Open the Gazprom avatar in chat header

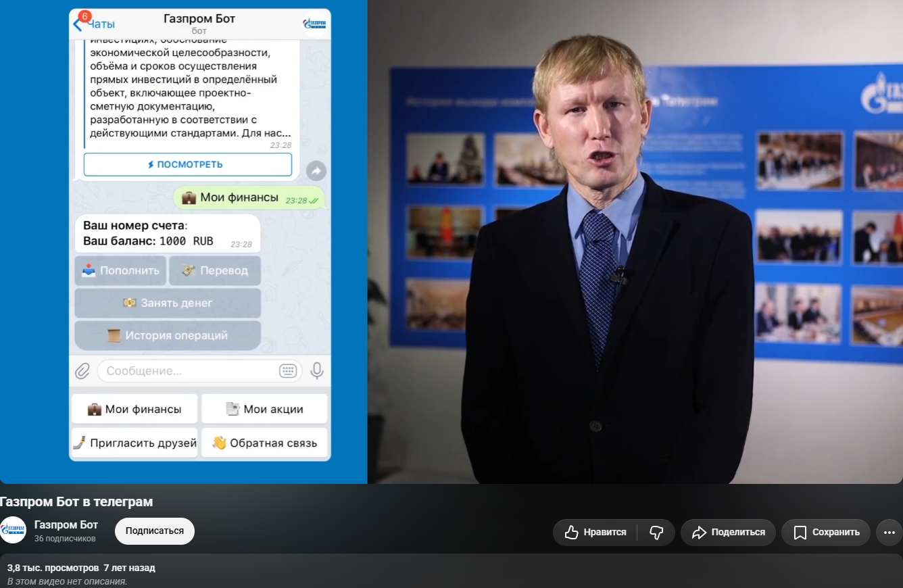[314, 24]
